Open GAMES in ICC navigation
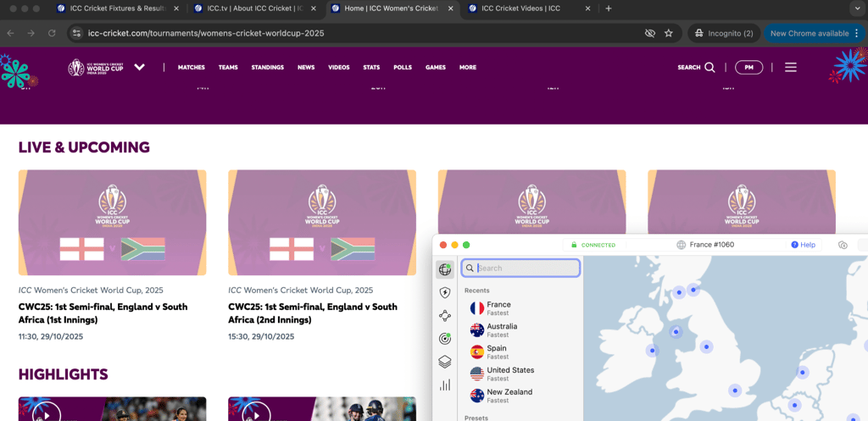Screen dimensions: 868x421 coord(436,68)
